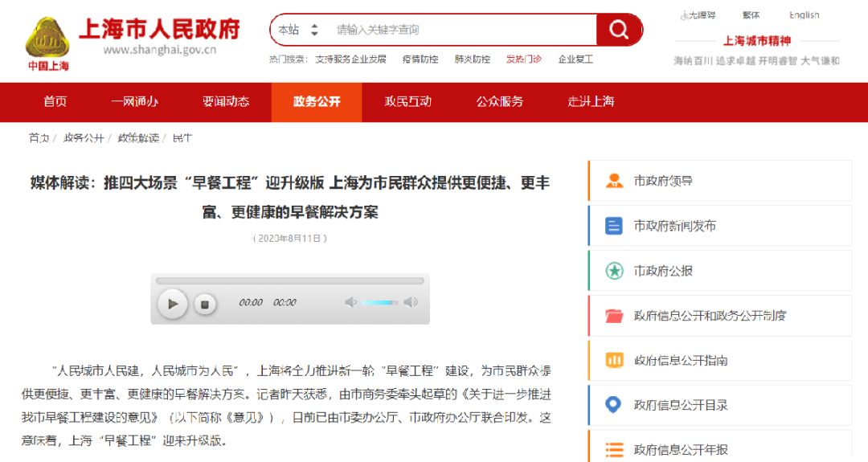Open the 政务公开 navigation tab
This screenshot has height=462, width=868.
coord(317,101)
